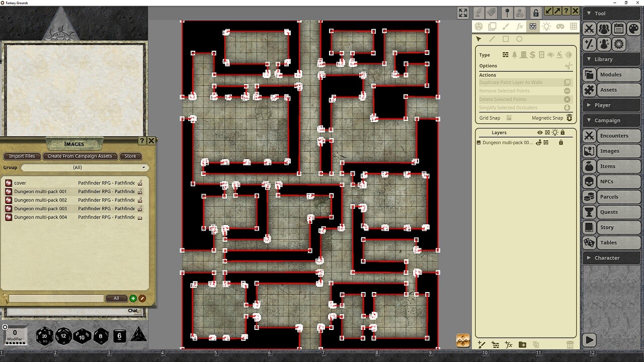
Task: Roll the d20 die at the bottom
Action: point(44,336)
